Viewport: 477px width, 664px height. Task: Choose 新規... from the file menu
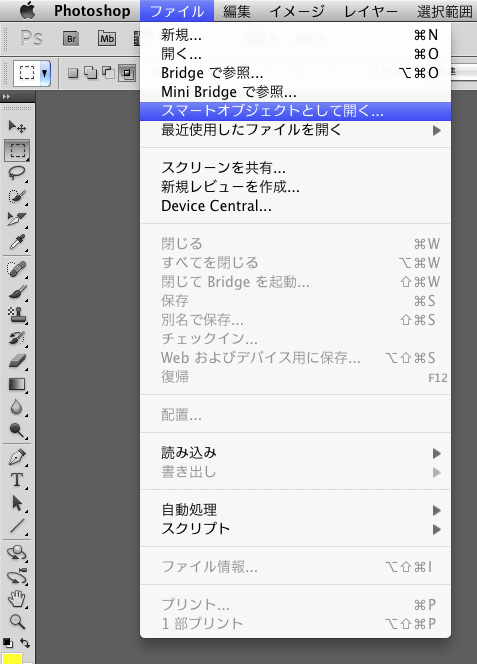pos(295,35)
